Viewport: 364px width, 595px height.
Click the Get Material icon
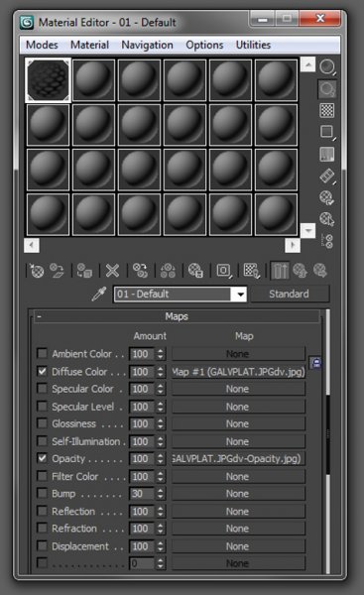37,271
